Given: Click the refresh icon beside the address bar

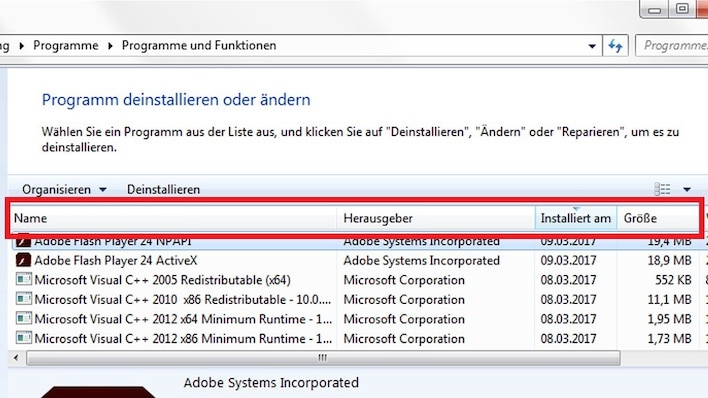Looking at the screenshot, I should [x=615, y=46].
